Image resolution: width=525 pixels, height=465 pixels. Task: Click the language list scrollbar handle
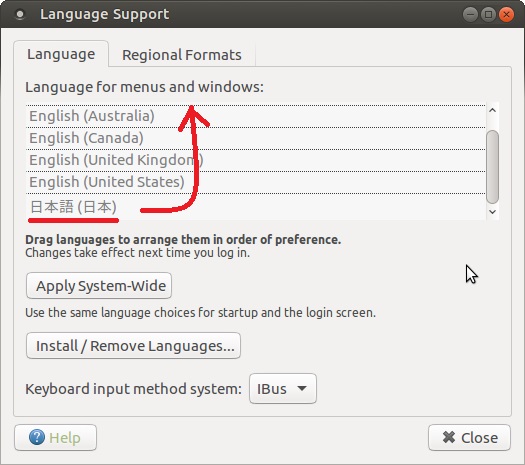point(493,166)
